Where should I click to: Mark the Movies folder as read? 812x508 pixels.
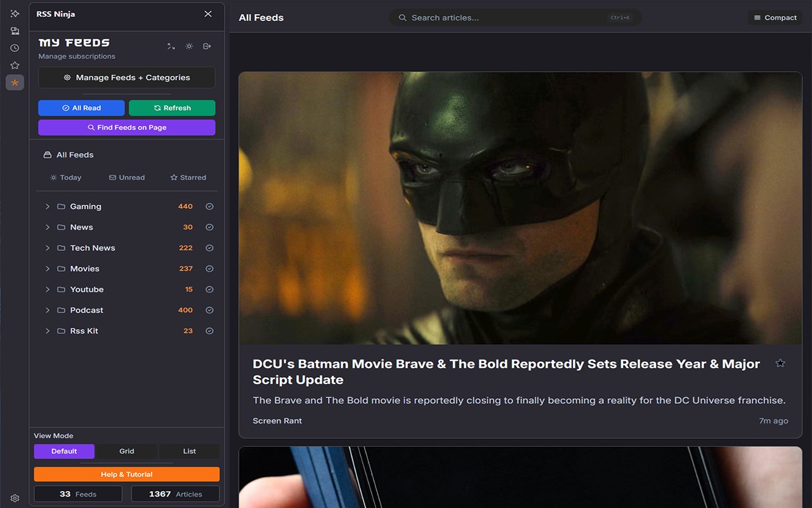[x=209, y=269]
